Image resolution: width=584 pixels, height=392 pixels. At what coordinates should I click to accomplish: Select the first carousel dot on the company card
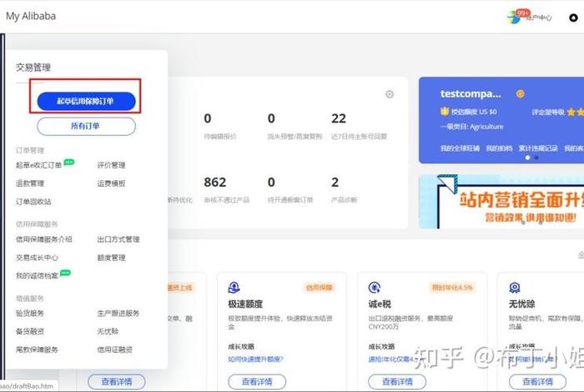pyautogui.click(x=527, y=158)
